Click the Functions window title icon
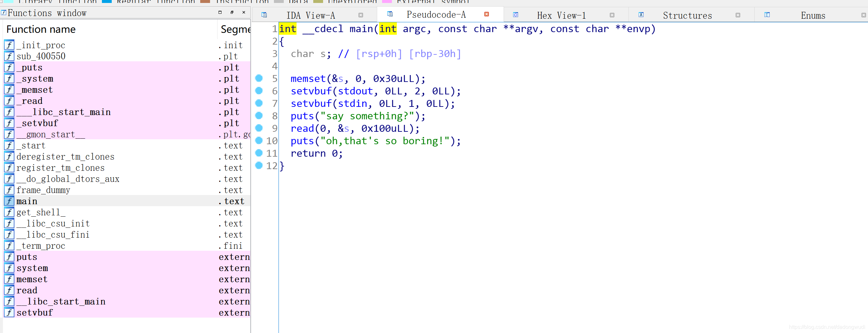Screen dimensions: 868x333 [3, 13]
